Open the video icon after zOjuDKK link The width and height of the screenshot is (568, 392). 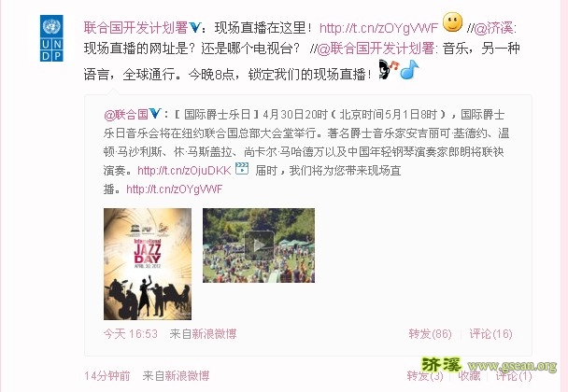pos(242,169)
